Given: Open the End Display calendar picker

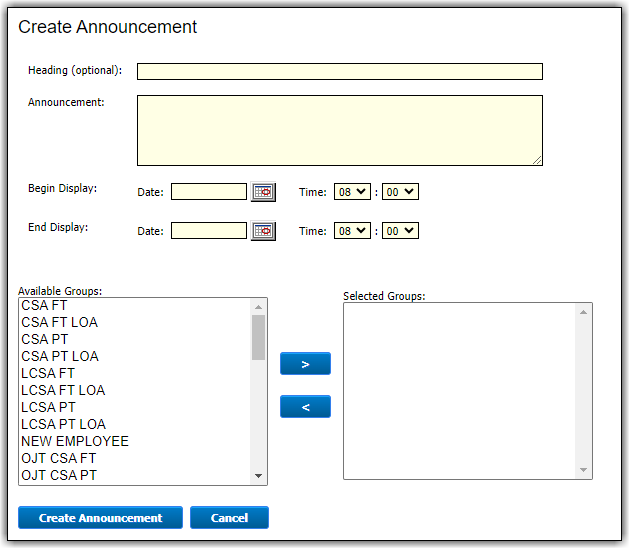Looking at the screenshot, I should click(263, 231).
